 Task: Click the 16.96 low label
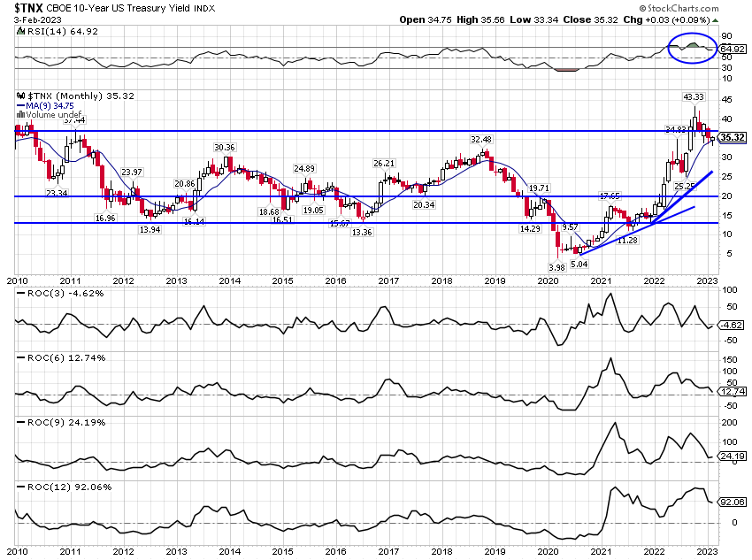(x=105, y=219)
